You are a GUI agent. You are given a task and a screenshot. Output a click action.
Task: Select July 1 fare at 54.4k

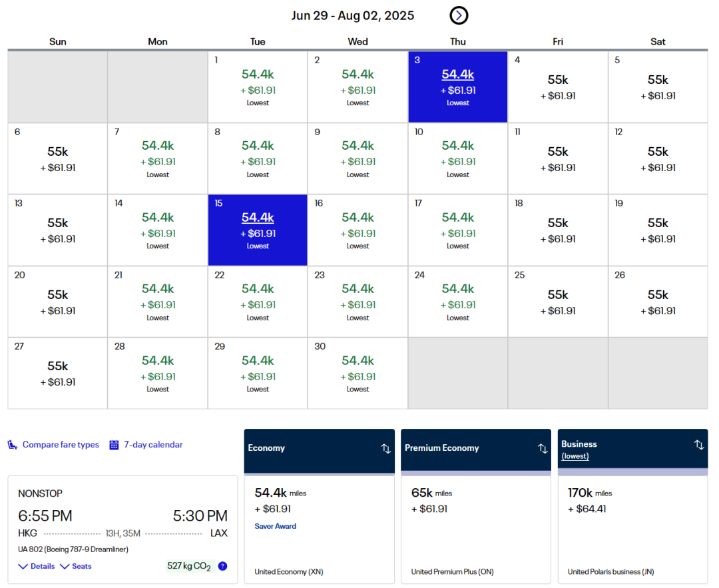(x=258, y=87)
